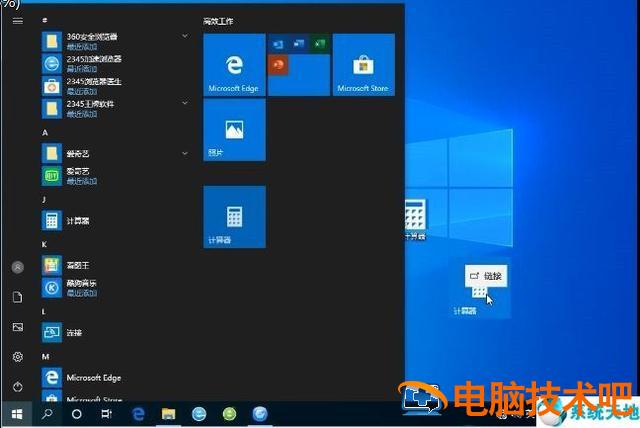Screen dimensions: 640x428
Task: Open the hamburger menu in Start
Action: [18, 21]
